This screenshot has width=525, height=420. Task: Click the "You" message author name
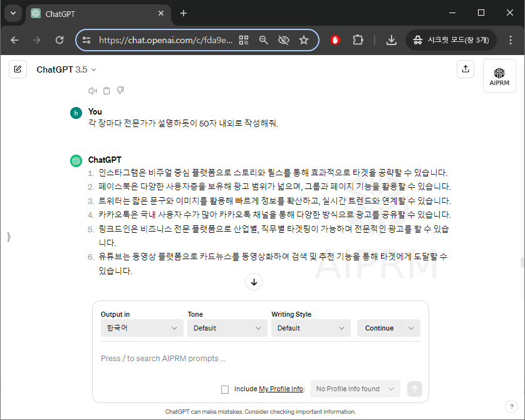click(x=95, y=111)
